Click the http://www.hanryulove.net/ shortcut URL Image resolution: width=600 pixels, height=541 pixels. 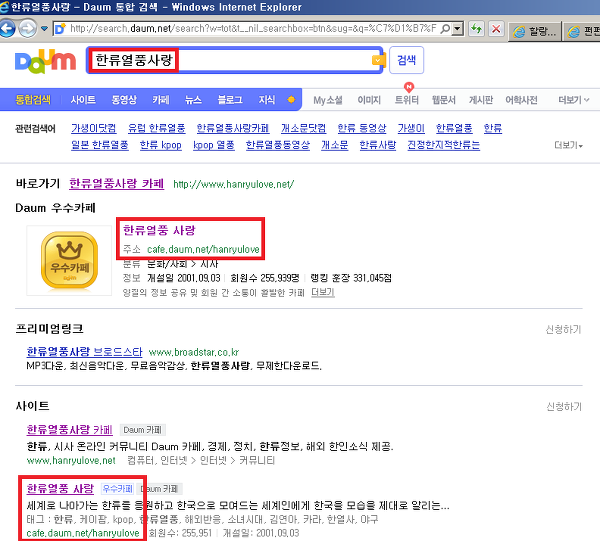point(233,184)
